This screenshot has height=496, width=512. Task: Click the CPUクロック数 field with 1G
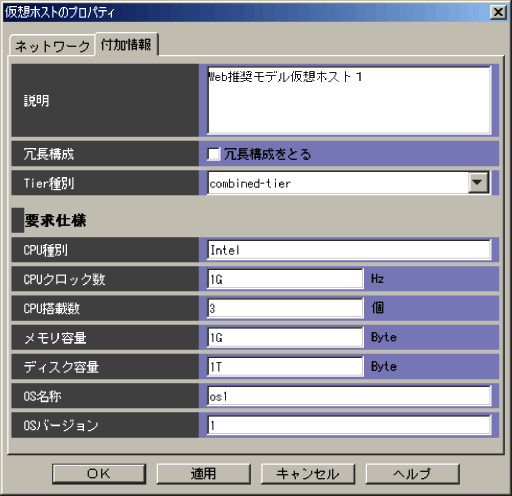pos(285,279)
